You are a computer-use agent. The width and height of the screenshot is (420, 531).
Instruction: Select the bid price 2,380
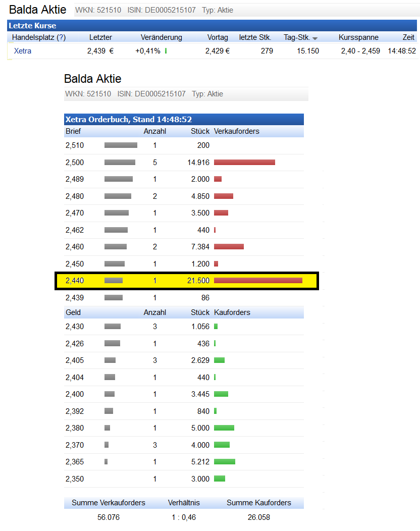(x=75, y=428)
